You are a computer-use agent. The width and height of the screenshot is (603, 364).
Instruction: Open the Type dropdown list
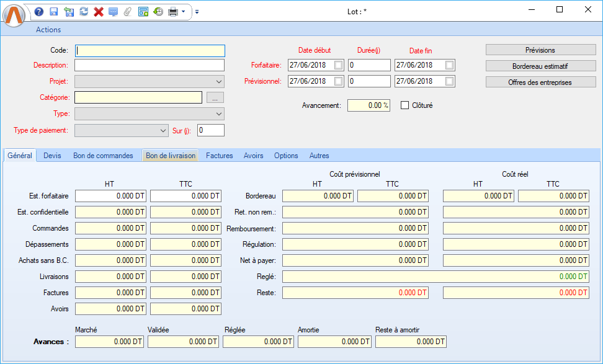click(219, 113)
